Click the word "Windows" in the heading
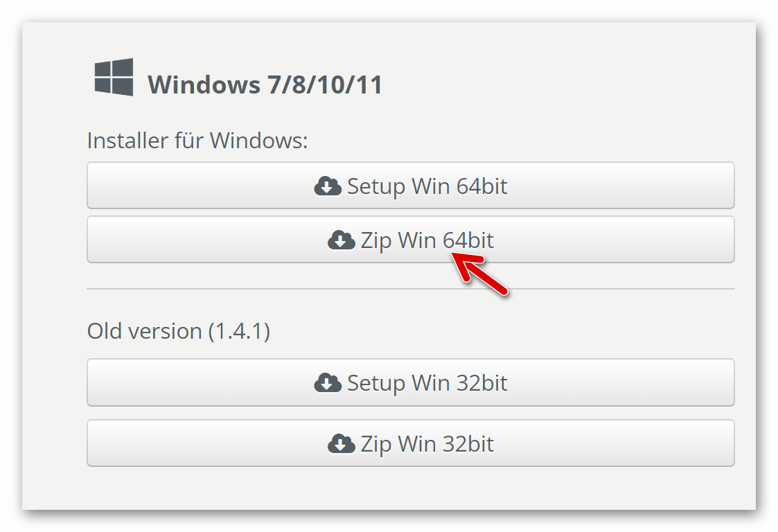778x532 pixels. pyautogui.click(x=203, y=85)
